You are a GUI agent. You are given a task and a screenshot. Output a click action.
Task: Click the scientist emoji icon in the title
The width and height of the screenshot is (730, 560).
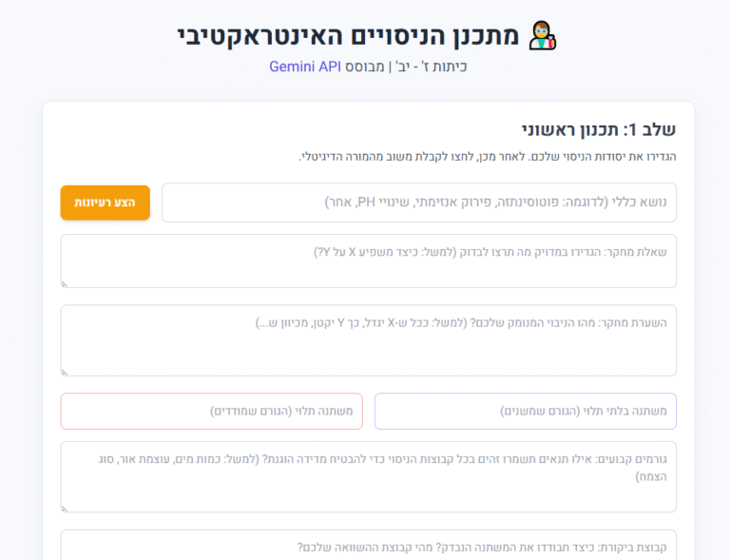pyautogui.click(x=542, y=35)
